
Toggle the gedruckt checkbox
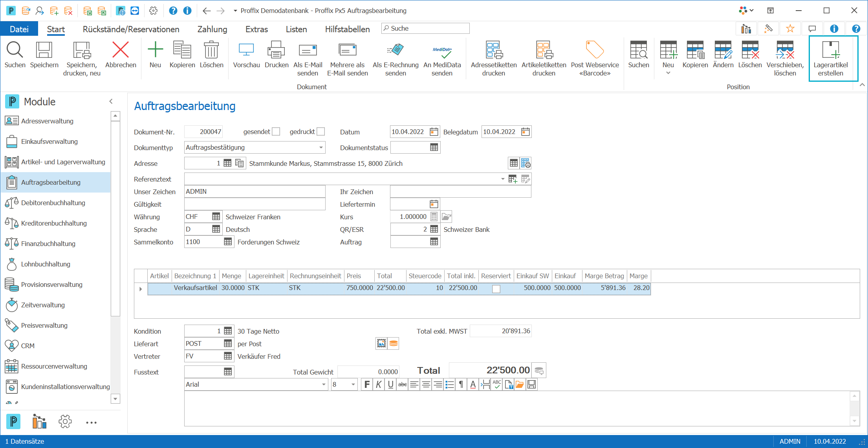pyautogui.click(x=321, y=132)
